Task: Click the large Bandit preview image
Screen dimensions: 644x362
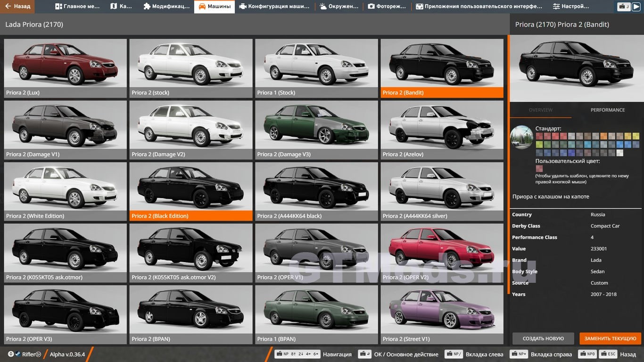Action: pyautogui.click(x=577, y=68)
